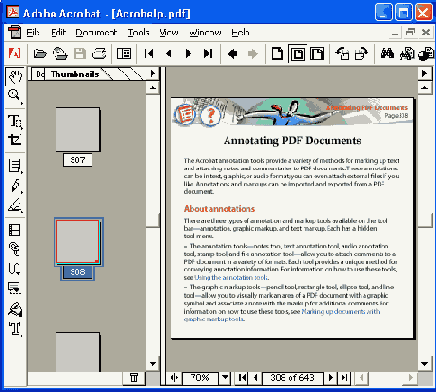Click the trash icon under thumbnails
This screenshot has height=392, width=436.
coord(134,378)
